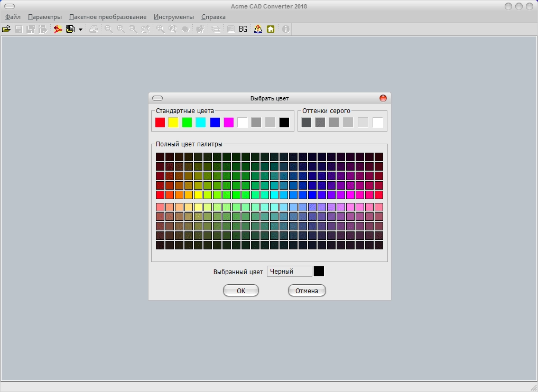Select the yellow standard color swatch
The height and width of the screenshot is (392, 538).
click(173, 123)
